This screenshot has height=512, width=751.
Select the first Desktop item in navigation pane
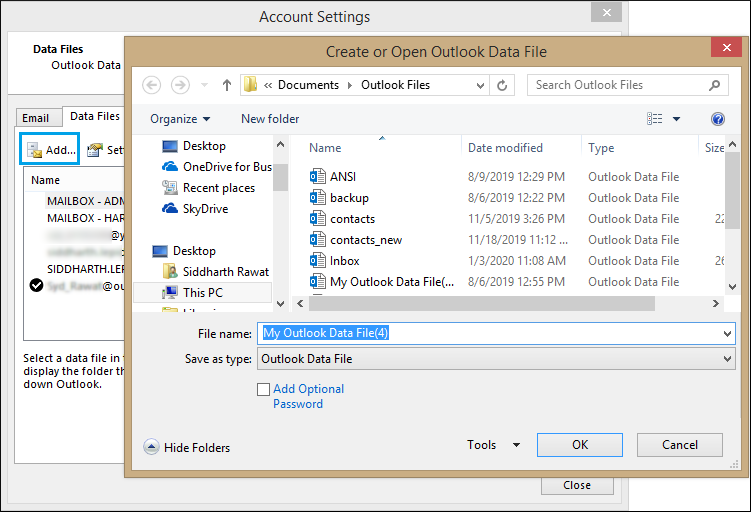204,146
